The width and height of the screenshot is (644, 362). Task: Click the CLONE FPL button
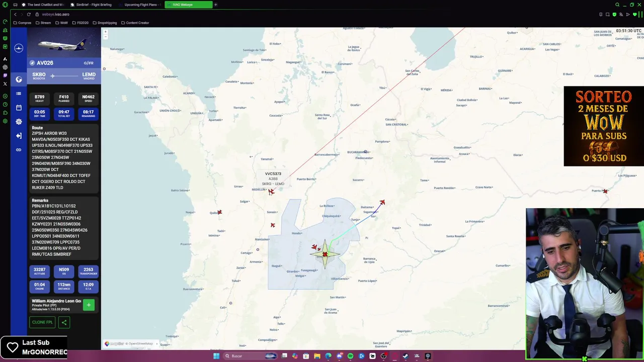coord(42,322)
